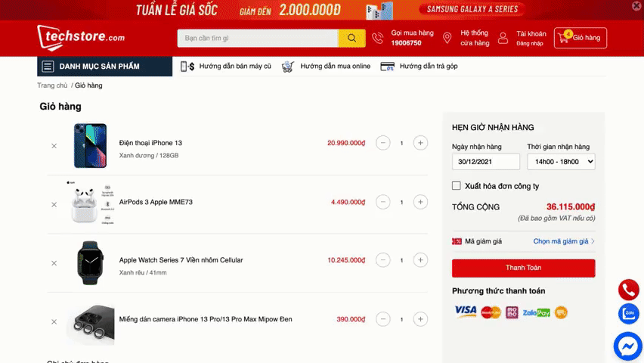The image size is (644, 363).
Task: Decrease Miếng dán camera quantity
Action: pyautogui.click(x=382, y=319)
